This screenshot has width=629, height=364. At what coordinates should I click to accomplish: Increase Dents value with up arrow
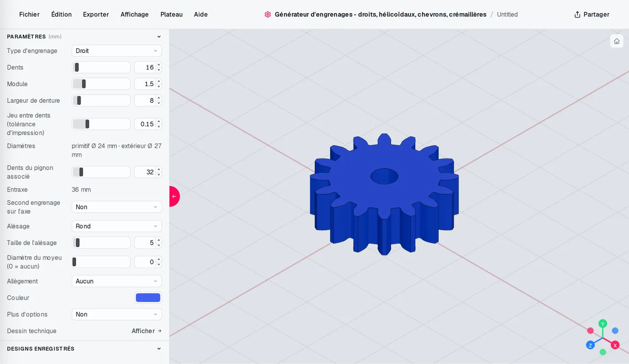point(159,65)
